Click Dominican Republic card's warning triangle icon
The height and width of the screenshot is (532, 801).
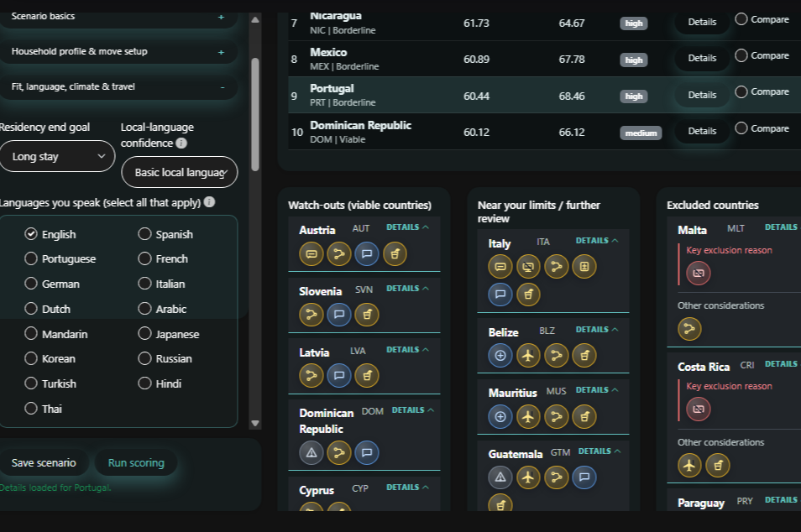pyautogui.click(x=311, y=453)
